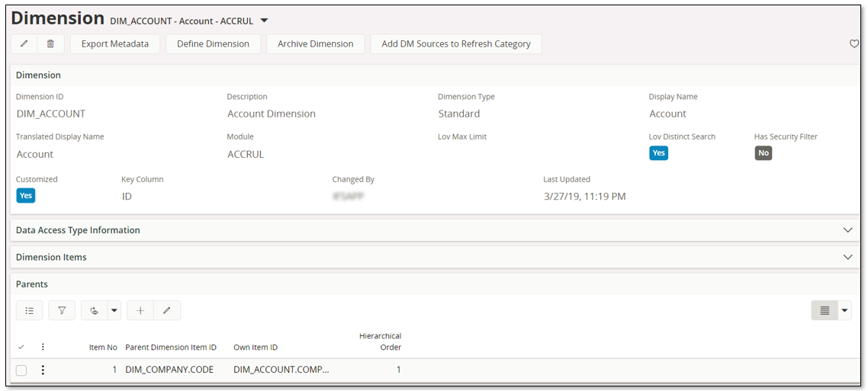Expand the Dimension Items section
Screen dimensions: 868x391
tap(847, 258)
